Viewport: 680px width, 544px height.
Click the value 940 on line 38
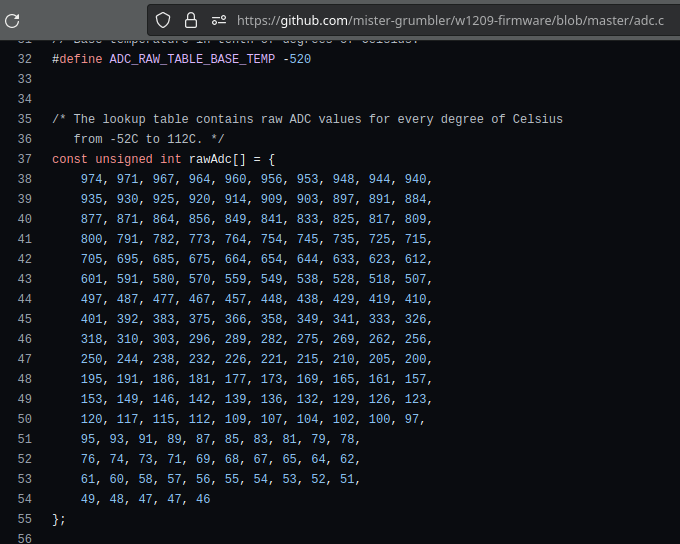[x=415, y=179]
